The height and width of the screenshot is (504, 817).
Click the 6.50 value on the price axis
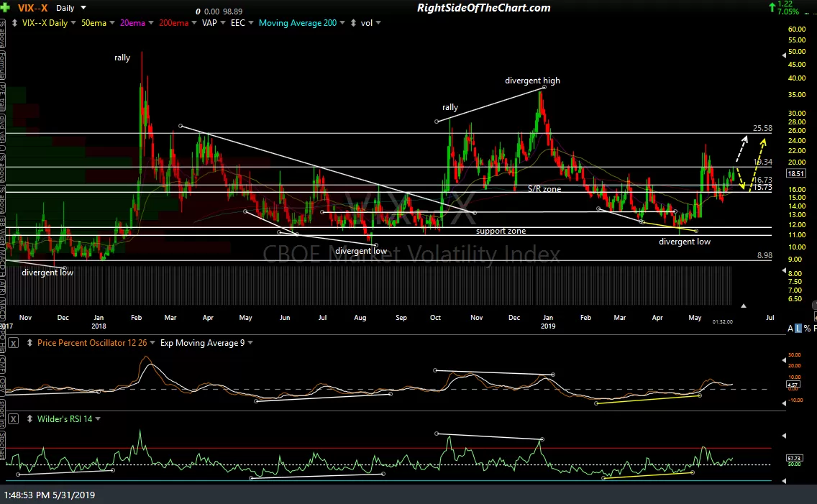pos(795,299)
